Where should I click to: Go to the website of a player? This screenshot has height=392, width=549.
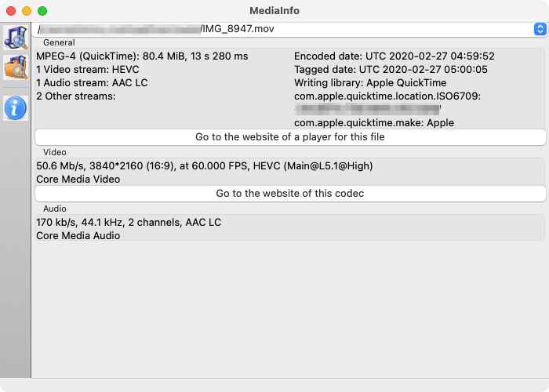[289, 137]
